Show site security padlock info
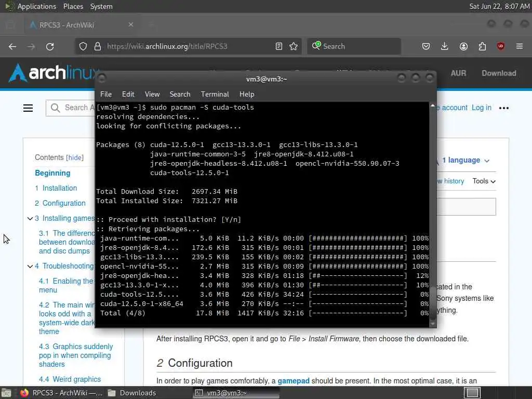Image resolution: width=532 pixels, height=399 pixels. [x=98, y=46]
